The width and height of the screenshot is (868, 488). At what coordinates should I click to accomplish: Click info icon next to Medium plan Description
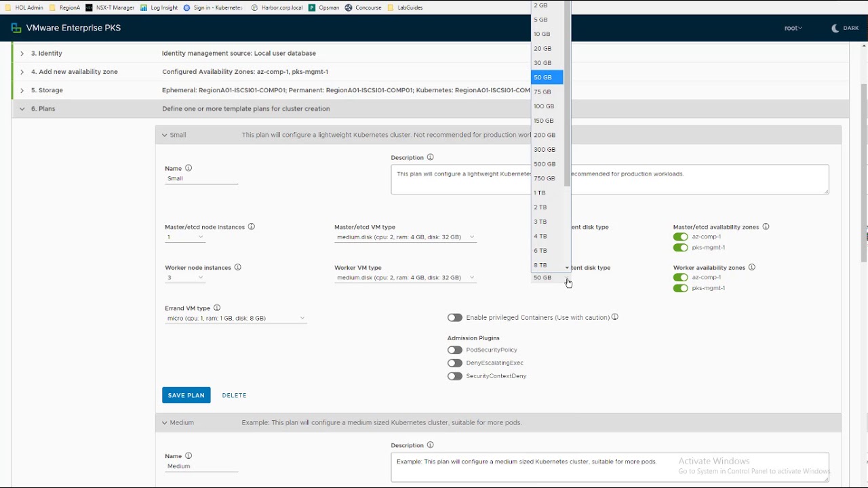click(x=430, y=445)
